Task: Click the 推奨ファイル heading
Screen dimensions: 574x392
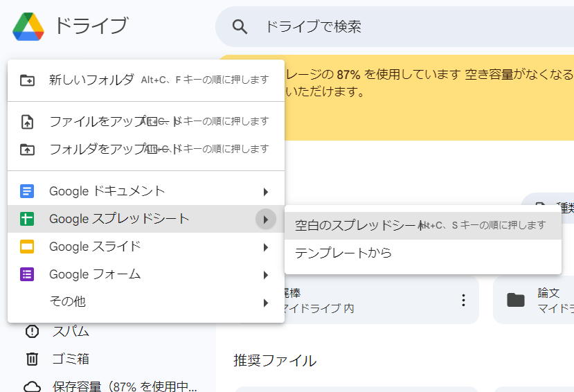Action: pyautogui.click(x=275, y=361)
